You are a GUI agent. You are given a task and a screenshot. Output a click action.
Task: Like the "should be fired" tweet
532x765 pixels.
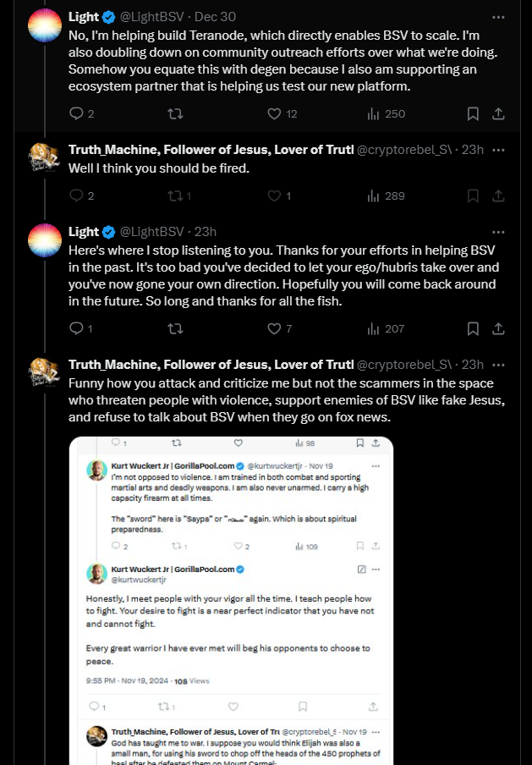[279, 195]
